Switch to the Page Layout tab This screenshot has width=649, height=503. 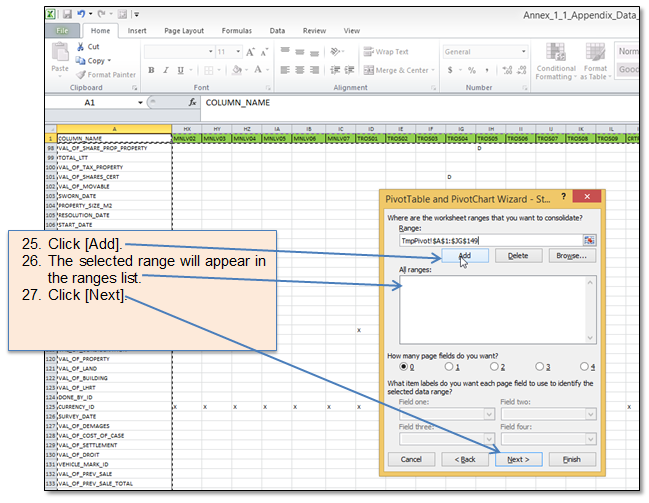point(184,31)
